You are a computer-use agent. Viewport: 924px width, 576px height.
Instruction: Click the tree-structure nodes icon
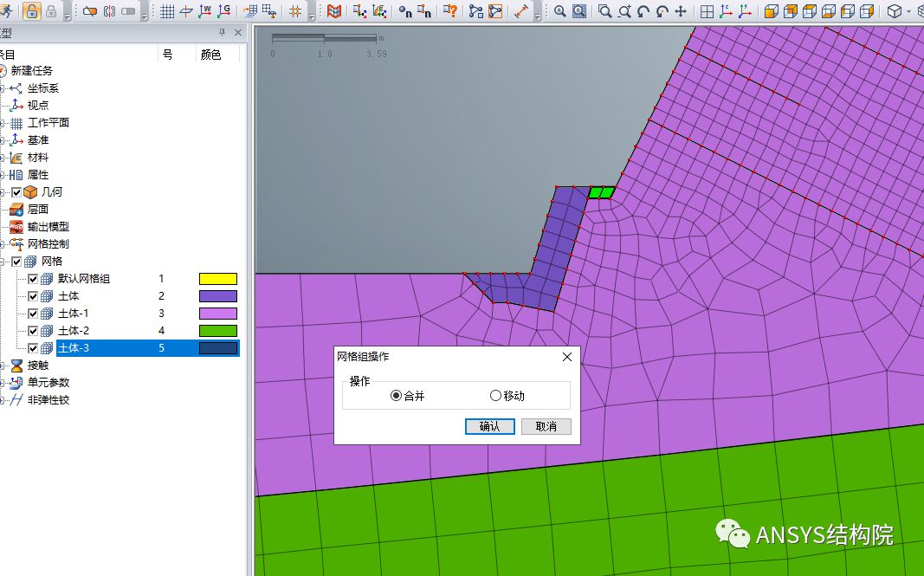476,10
